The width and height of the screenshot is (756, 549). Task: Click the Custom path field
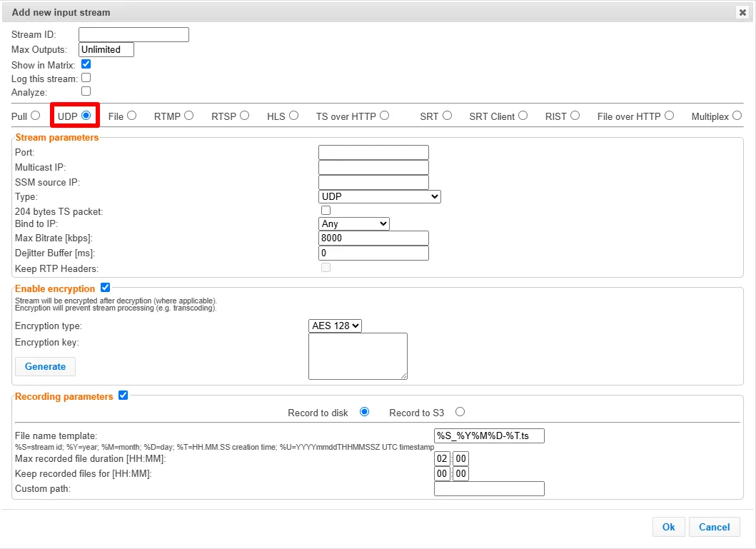click(x=490, y=489)
